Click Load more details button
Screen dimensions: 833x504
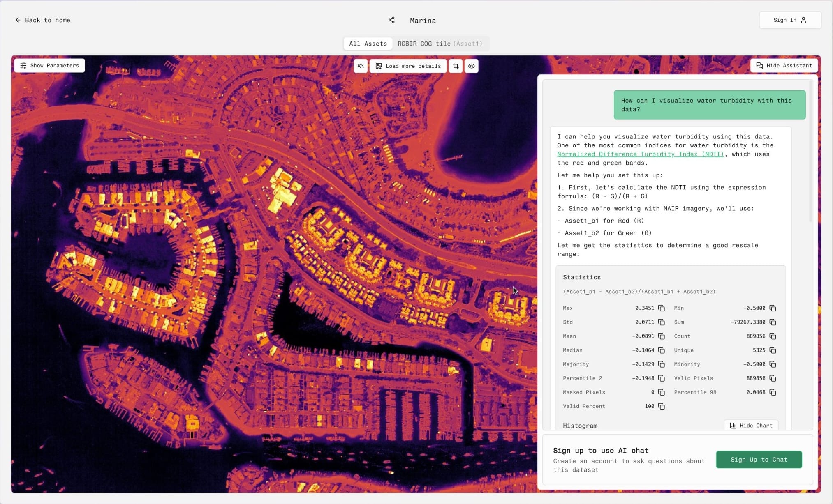tap(408, 66)
